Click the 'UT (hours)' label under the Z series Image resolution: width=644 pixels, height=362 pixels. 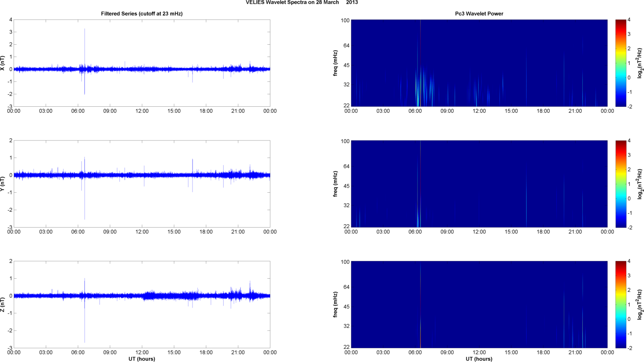coord(142,359)
